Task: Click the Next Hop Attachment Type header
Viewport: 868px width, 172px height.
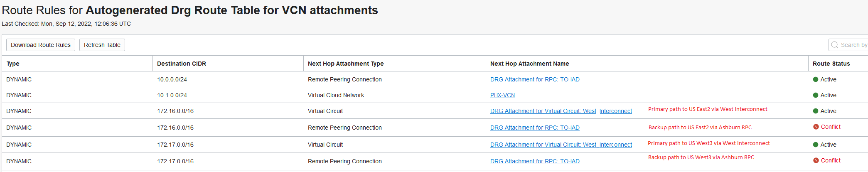Action: [x=346, y=64]
